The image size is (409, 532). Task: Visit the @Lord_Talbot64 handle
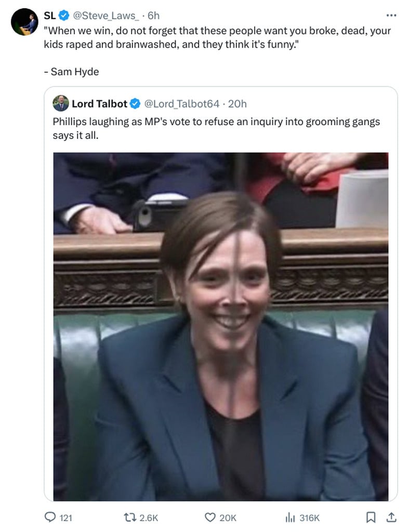click(182, 103)
